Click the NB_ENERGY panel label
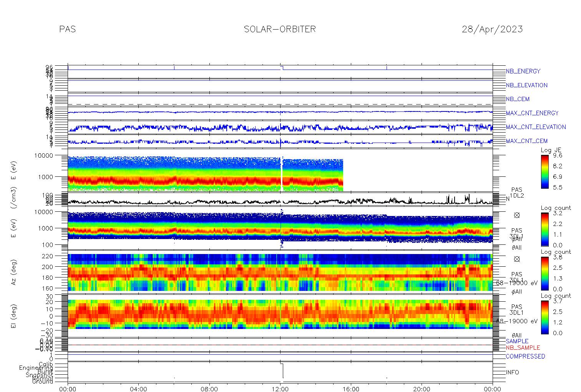Image resolution: width=581 pixels, height=392 pixels. pos(523,71)
